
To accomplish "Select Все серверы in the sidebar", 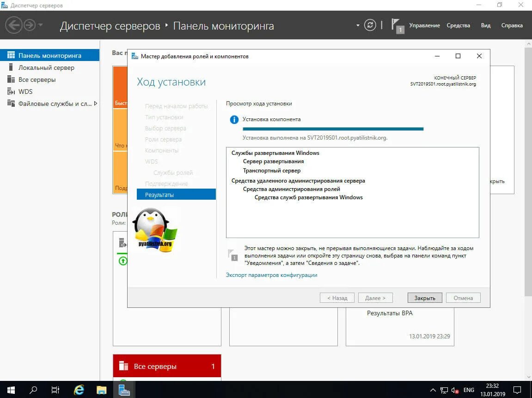I will (49, 80).
